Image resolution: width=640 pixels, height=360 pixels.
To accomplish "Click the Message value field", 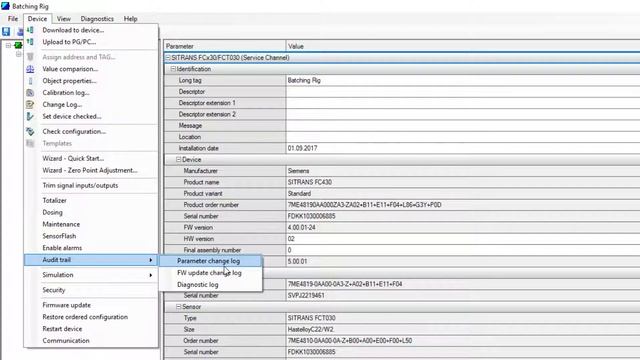I will coord(463,126).
